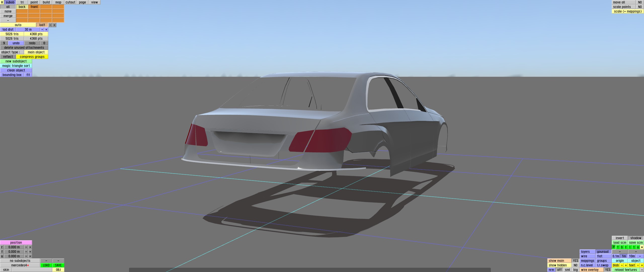The width and height of the screenshot is (644, 272).
Task: Click the H button in top bar
Action: tap(2, 2)
